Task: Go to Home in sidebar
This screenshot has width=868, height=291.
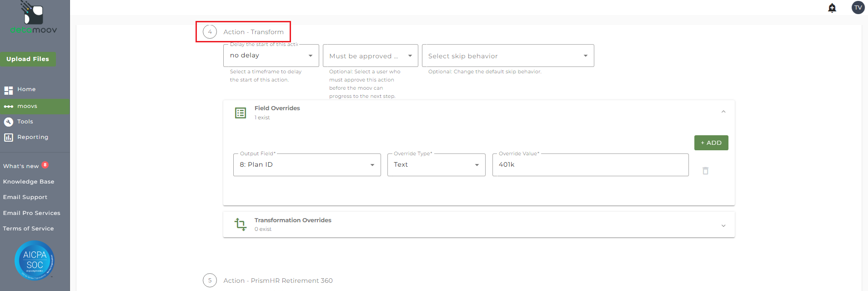Action: pos(26,90)
